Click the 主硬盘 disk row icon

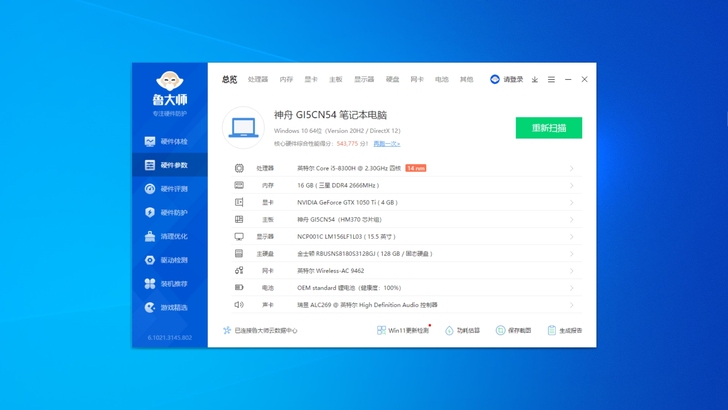tap(239, 254)
